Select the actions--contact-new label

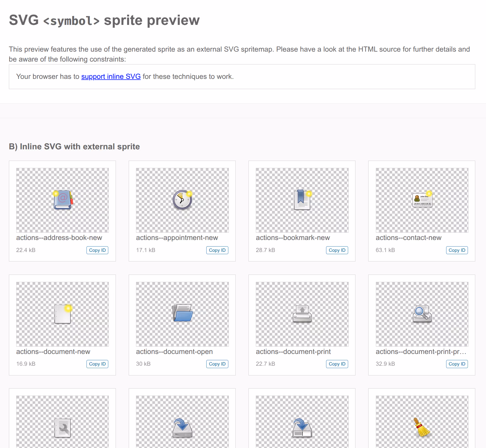point(408,238)
